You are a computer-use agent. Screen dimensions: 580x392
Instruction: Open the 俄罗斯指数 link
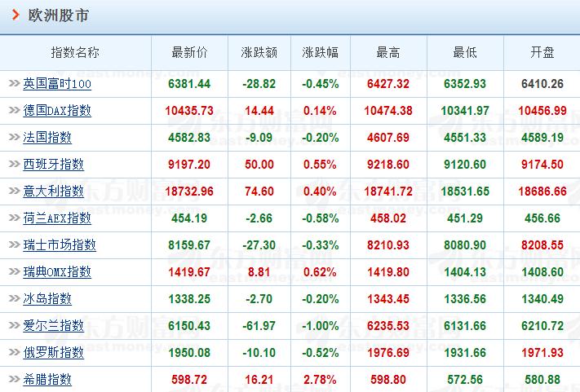click(x=53, y=352)
